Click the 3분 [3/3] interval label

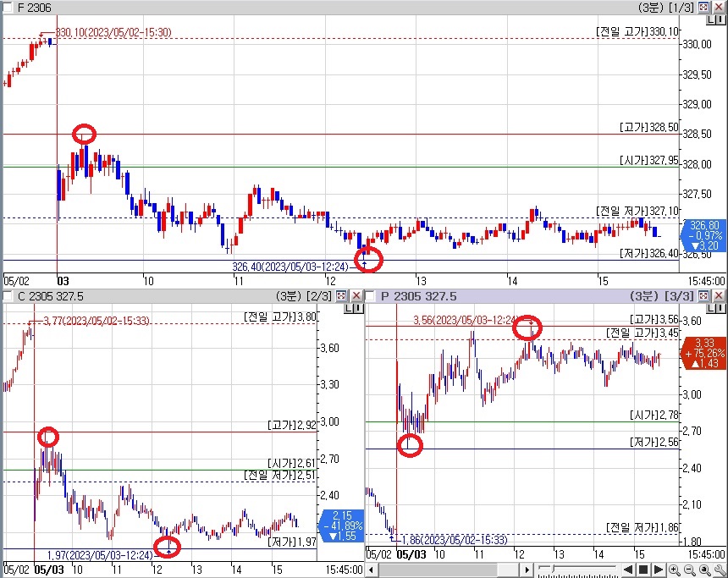click(x=662, y=296)
